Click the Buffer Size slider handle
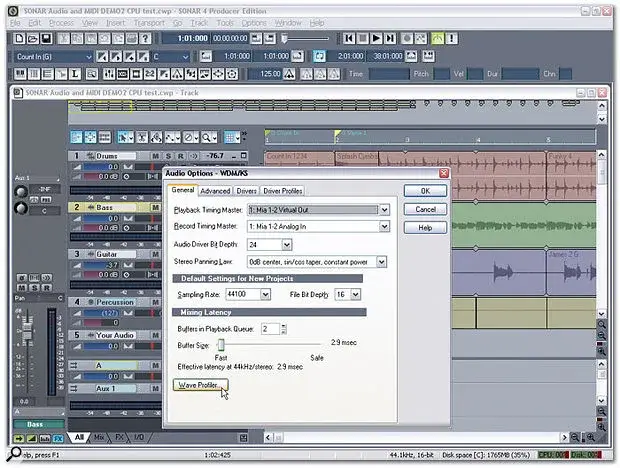Viewport: 620px width, 468px height. click(x=220, y=344)
